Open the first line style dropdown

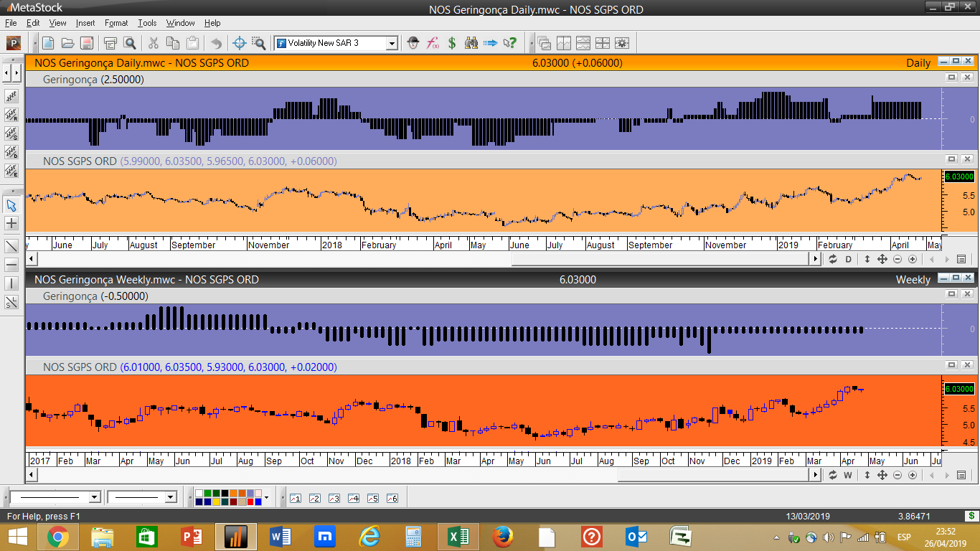(x=94, y=497)
